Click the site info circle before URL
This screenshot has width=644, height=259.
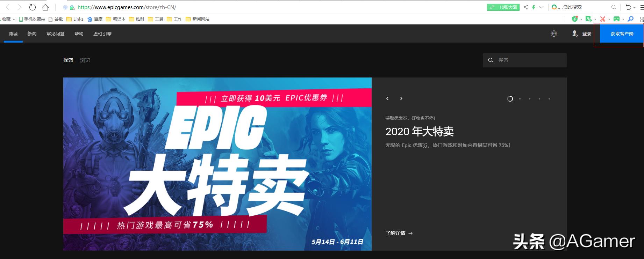(65, 7)
